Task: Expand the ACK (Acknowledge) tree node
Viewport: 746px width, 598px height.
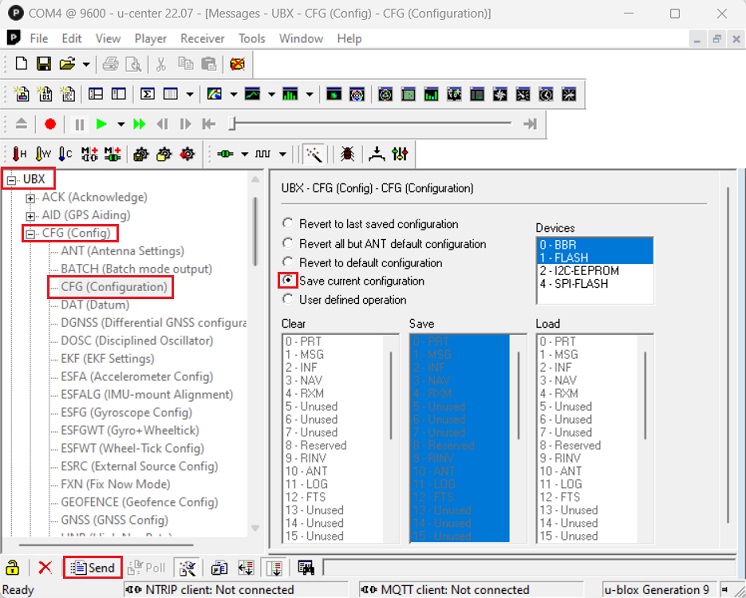Action: pos(31,198)
